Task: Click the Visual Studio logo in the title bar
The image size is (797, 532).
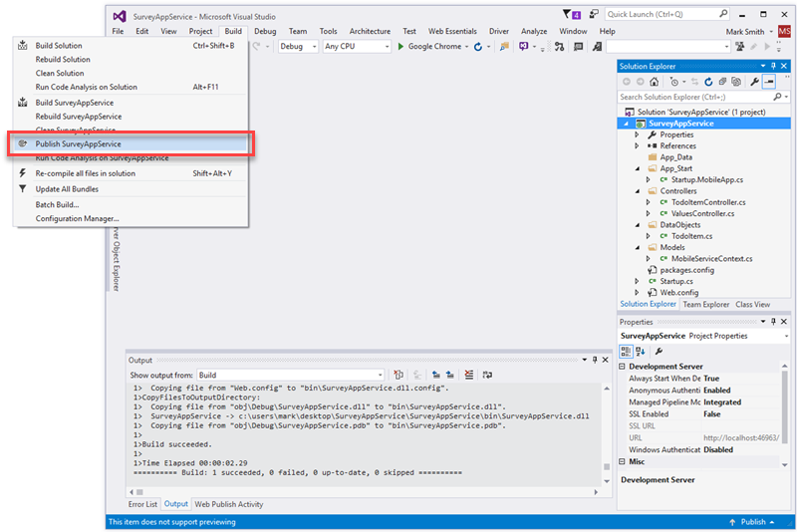Action: point(120,16)
